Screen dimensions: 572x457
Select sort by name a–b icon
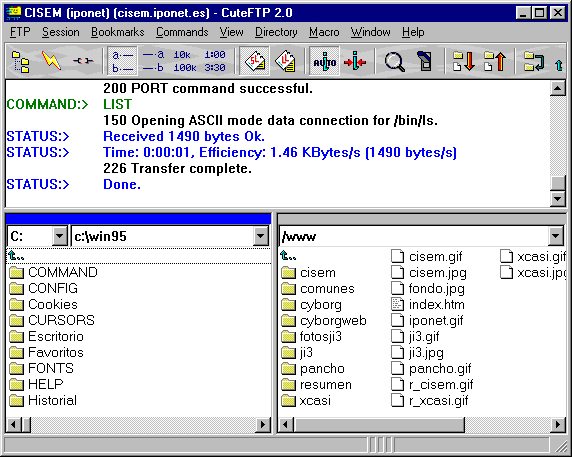(122, 61)
